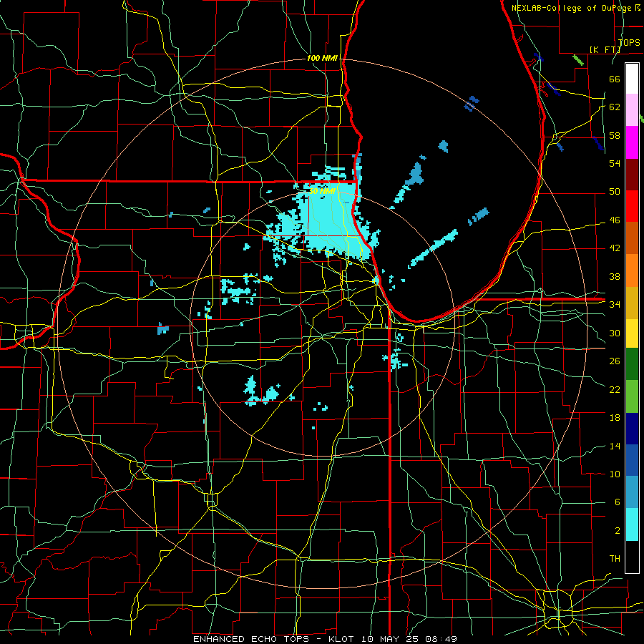Click the 'TOPS' legend heading
Image resolution: width=644 pixels, height=644 pixels.
(629, 43)
